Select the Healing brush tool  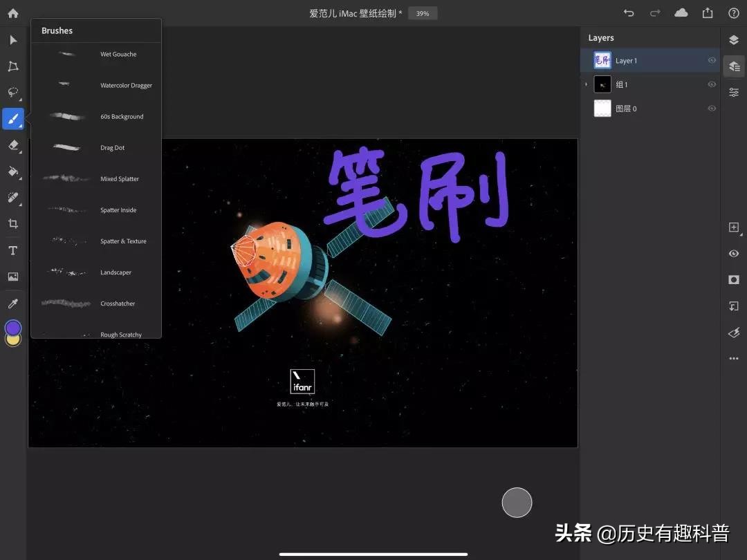coord(12,198)
